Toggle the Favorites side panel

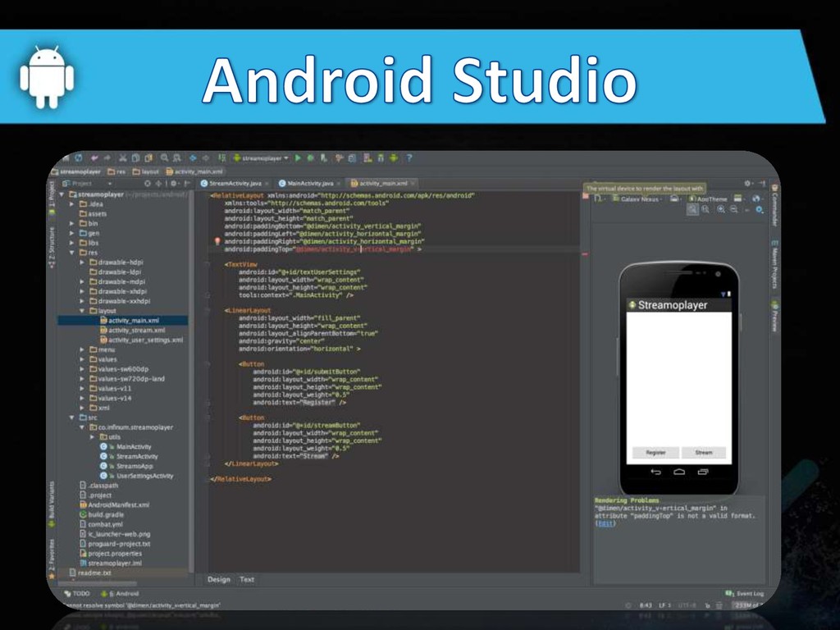pyautogui.click(x=52, y=559)
